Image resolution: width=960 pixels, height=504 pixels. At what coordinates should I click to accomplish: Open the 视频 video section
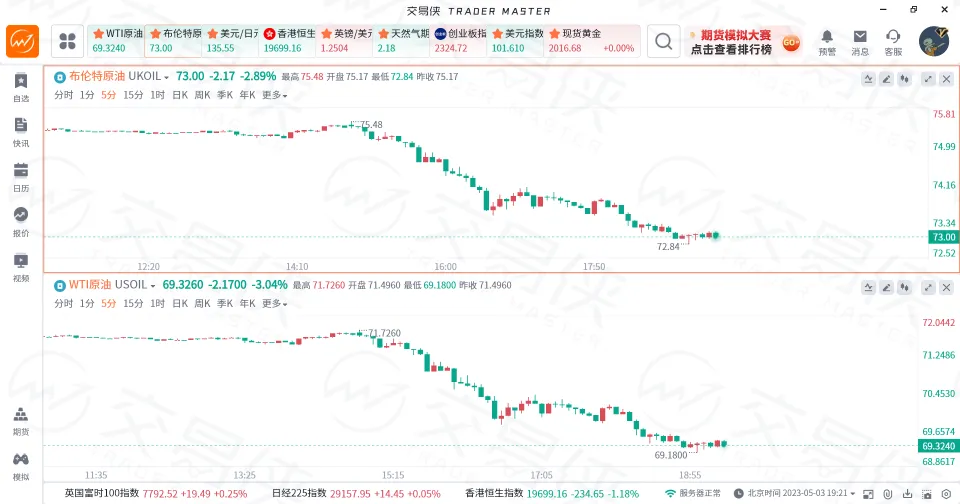(x=21, y=266)
